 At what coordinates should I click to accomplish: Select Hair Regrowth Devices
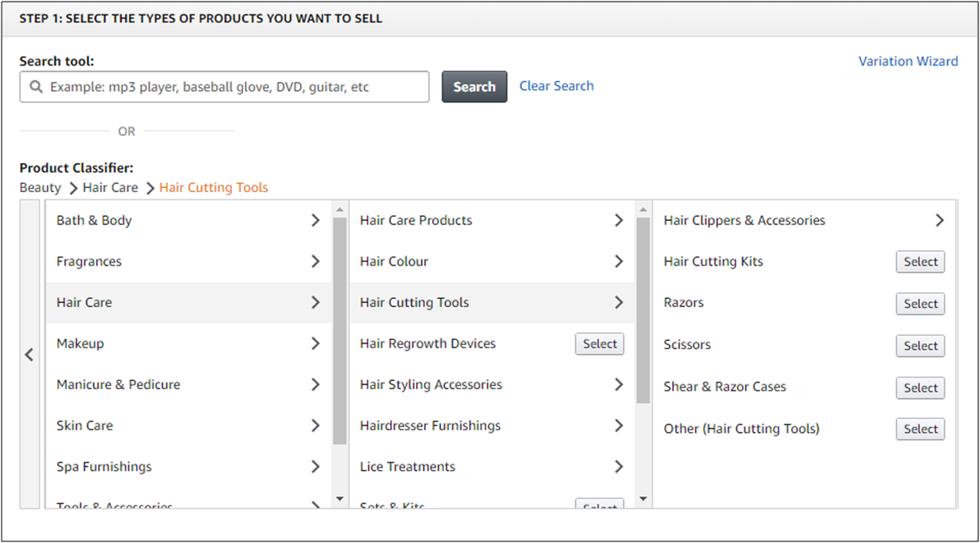(x=600, y=344)
